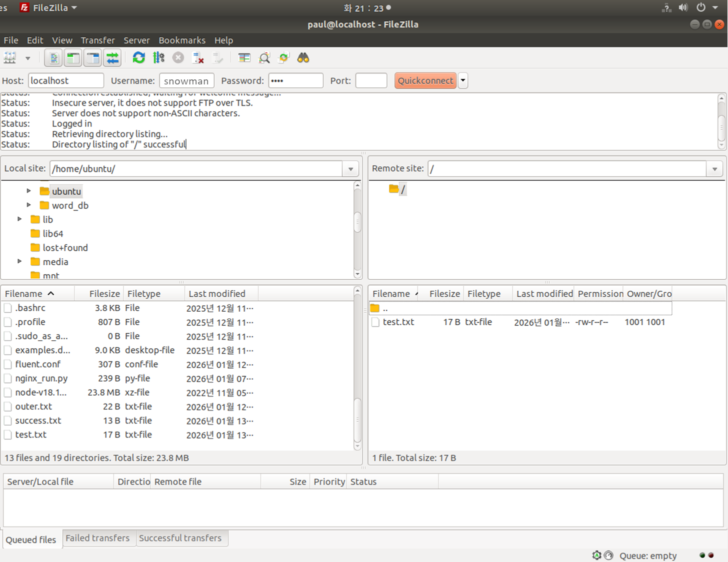Sort remote files by Filetype column

pos(488,294)
